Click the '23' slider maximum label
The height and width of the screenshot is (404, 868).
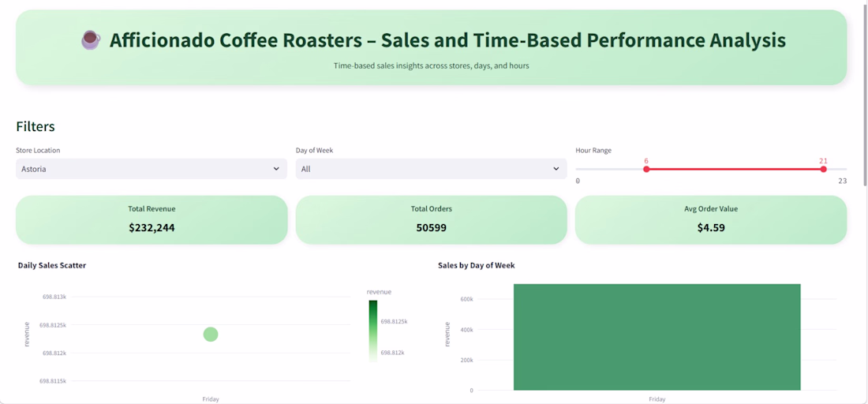point(843,181)
